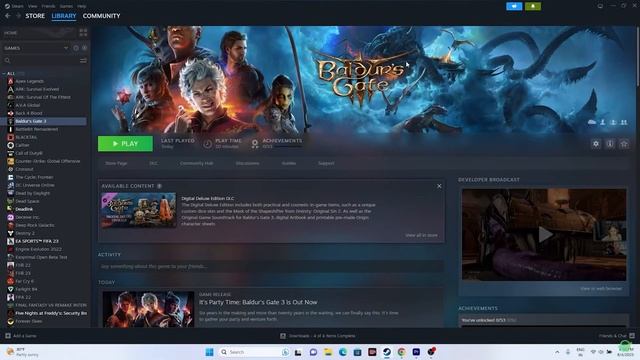Click the activity comment text field
Screen dimensions: 640x360
point(271,267)
